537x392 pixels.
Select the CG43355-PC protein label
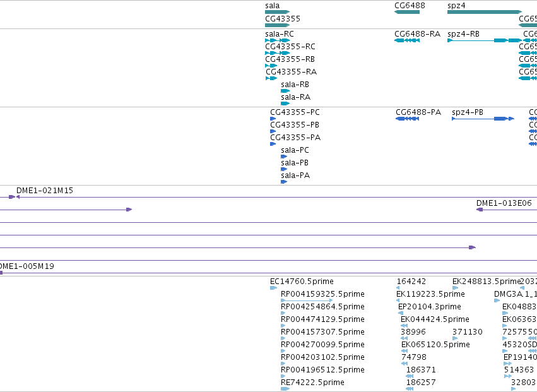pyautogui.click(x=295, y=112)
